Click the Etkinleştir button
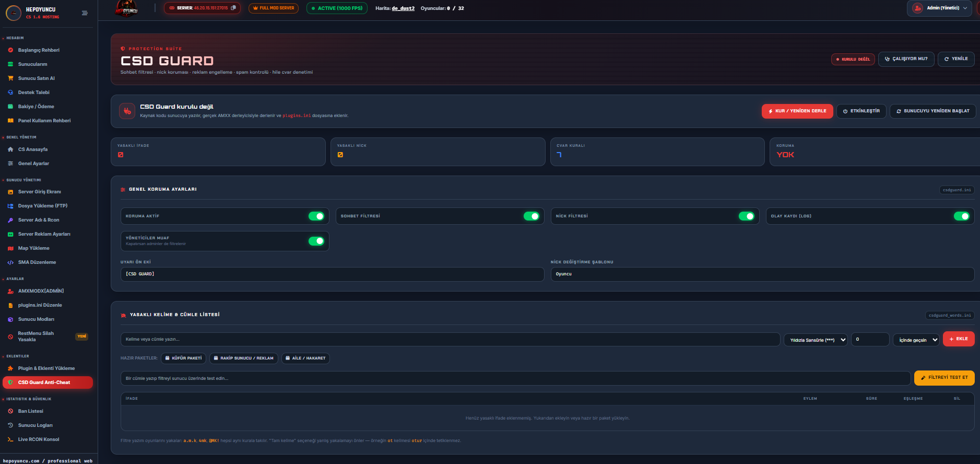This screenshot has height=464, width=980. coord(861,111)
